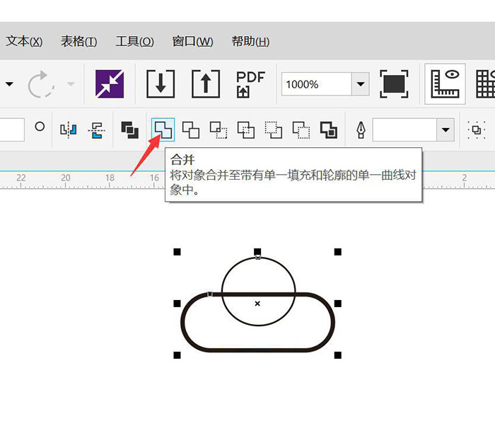Expand the 1000% zoom level dropdown
Screen dimensions: 495x448
(361, 84)
